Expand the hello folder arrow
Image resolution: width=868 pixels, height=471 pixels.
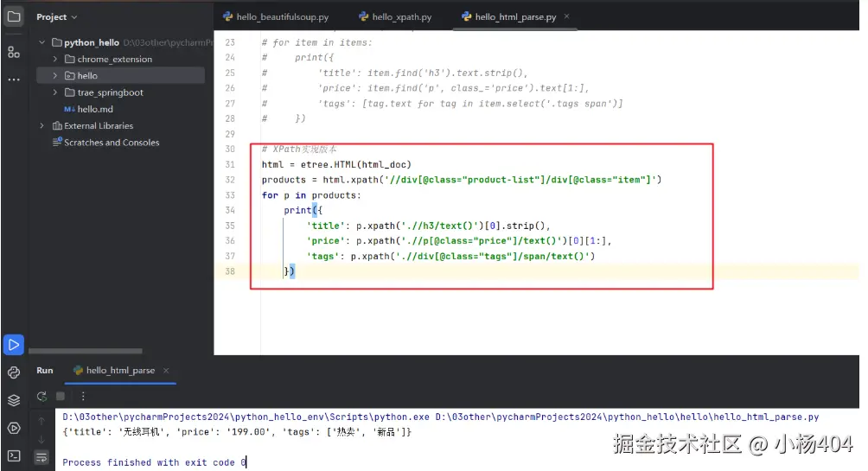point(54,75)
